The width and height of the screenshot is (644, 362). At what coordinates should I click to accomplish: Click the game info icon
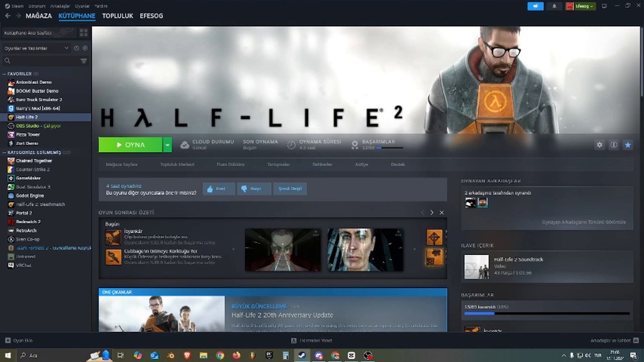point(614,145)
